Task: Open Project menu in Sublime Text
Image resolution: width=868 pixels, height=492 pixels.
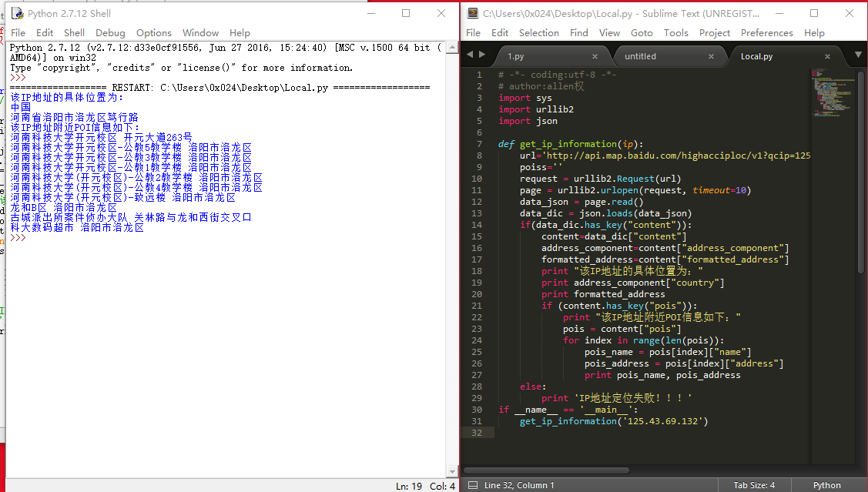Action: point(715,32)
